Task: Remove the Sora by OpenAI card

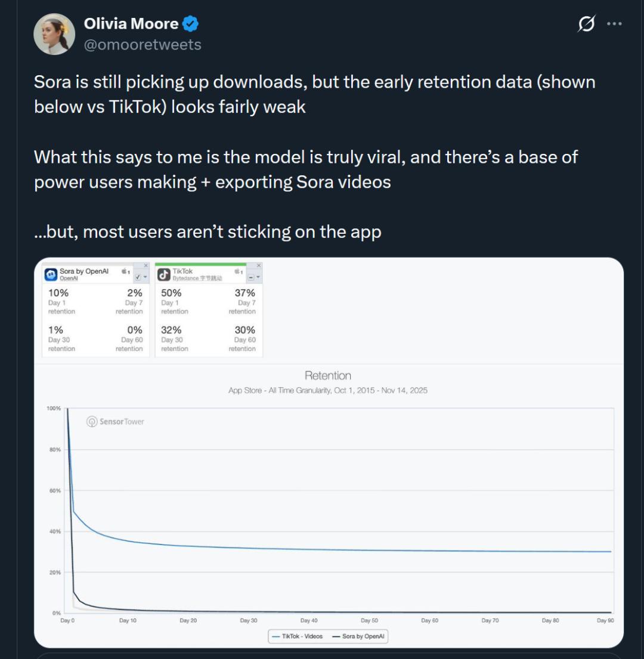Action: click(x=146, y=265)
